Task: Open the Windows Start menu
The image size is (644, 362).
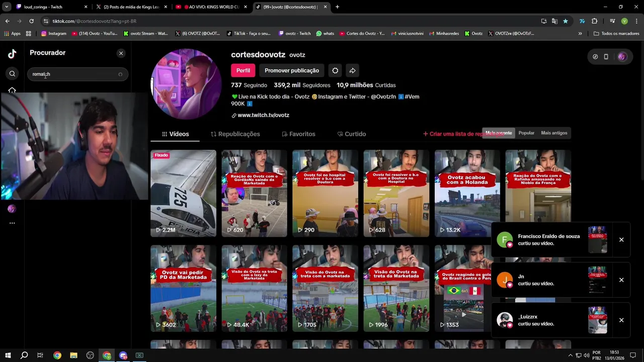Action: [8, 355]
